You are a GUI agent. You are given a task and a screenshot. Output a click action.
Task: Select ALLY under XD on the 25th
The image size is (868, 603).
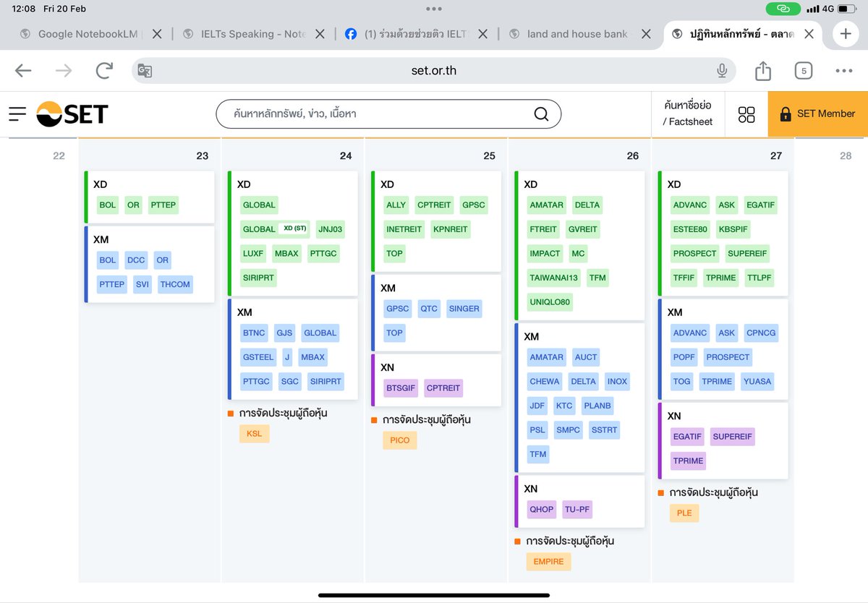(396, 205)
